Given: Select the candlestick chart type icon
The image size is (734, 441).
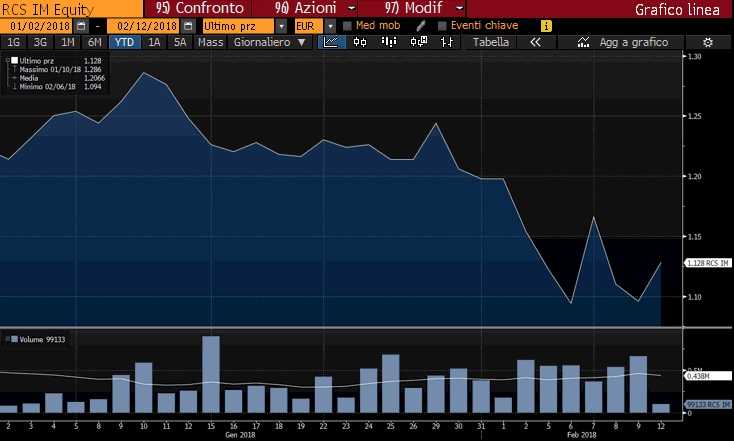Looking at the screenshot, I should [x=360, y=42].
